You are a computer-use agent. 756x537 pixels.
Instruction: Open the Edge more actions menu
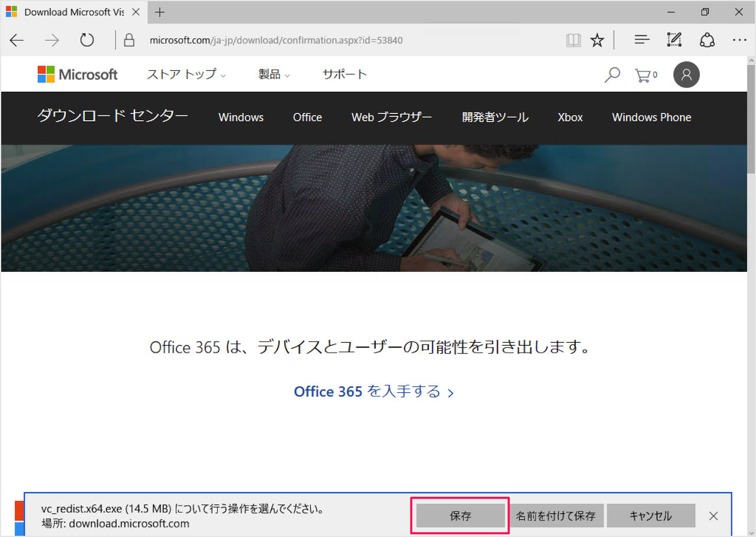739,40
